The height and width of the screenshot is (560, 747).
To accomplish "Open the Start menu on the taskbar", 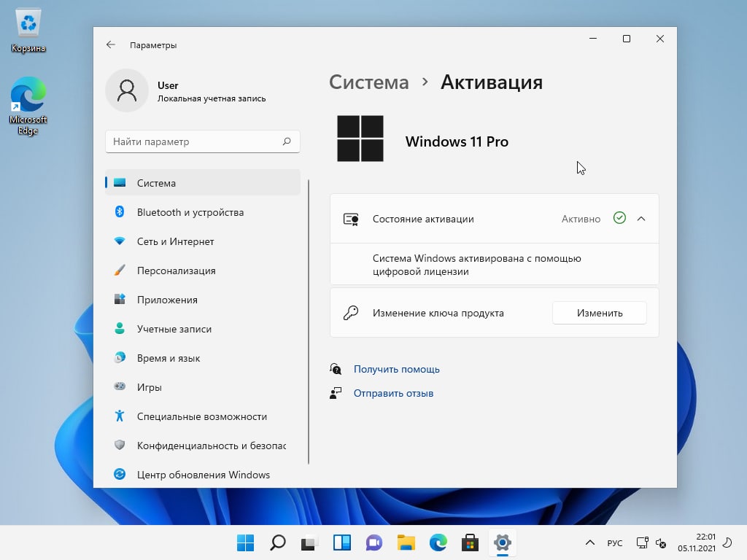I will (245, 542).
